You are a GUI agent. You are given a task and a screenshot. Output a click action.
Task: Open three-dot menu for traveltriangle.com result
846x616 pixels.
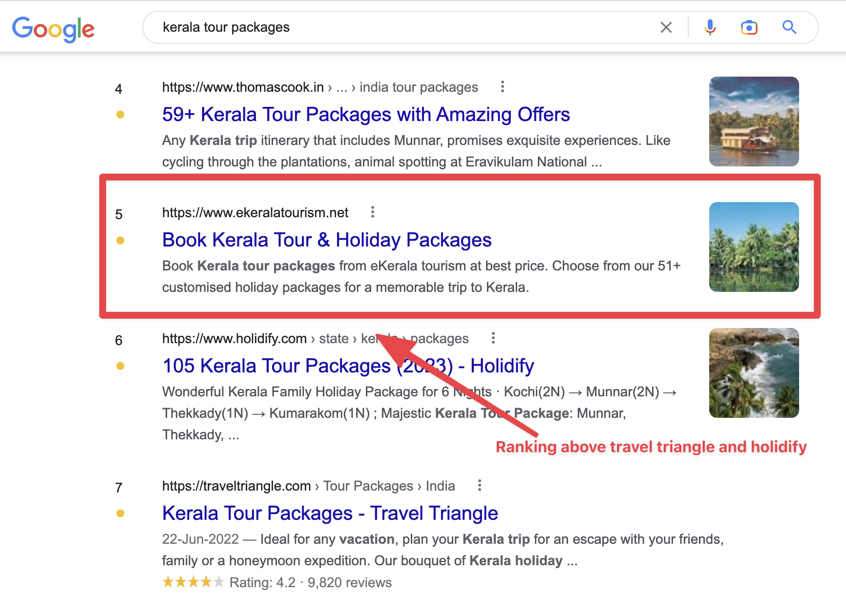pos(480,485)
